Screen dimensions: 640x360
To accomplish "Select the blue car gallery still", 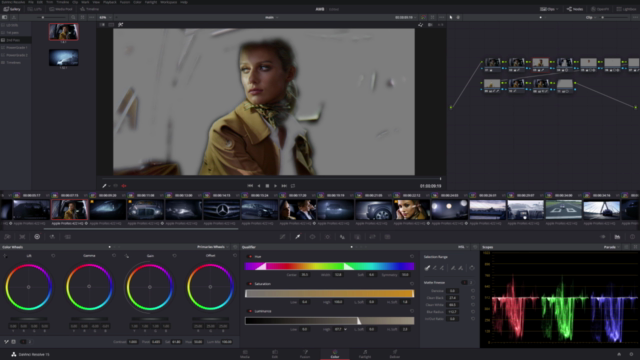I will click(x=64, y=58).
